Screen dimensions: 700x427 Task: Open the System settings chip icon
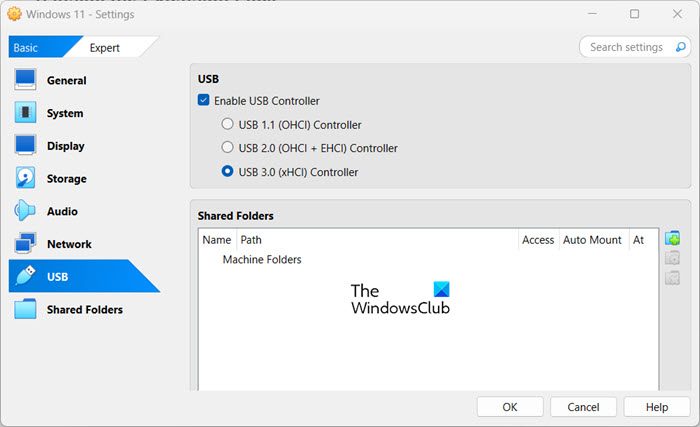click(25, 112)
